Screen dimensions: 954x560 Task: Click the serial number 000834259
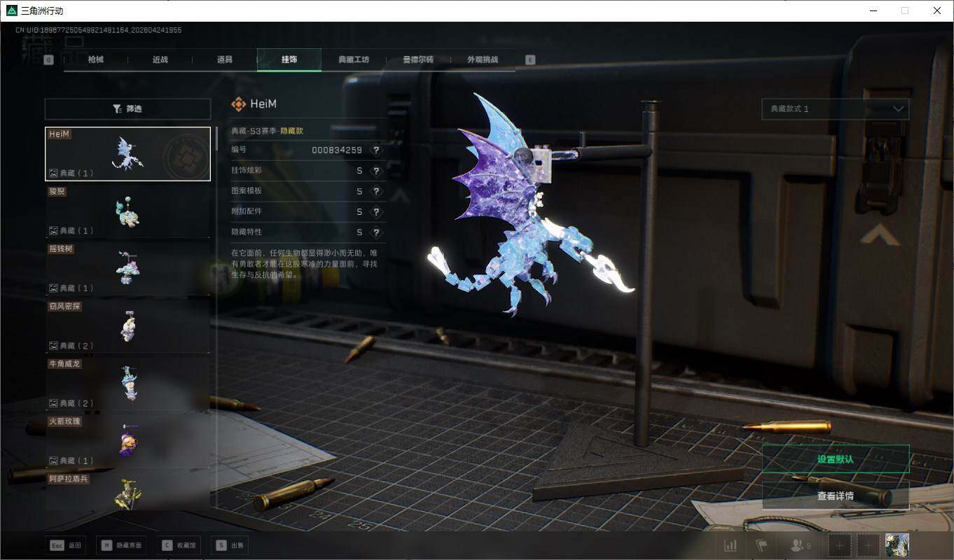click(x=337, y=150)
